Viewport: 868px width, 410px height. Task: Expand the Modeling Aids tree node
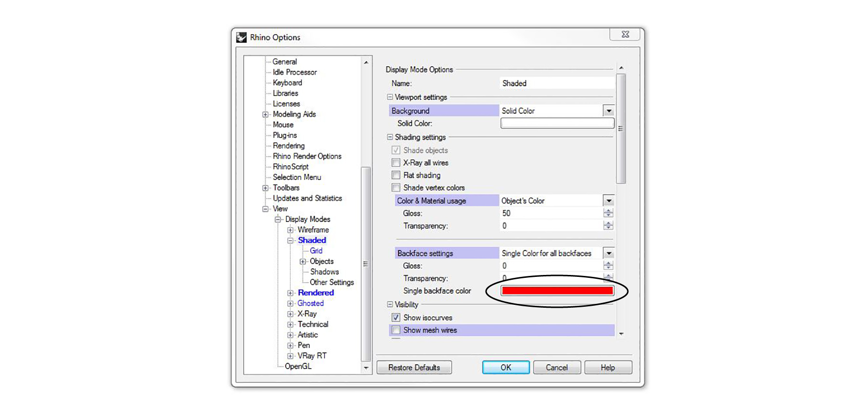click(265, 114)
